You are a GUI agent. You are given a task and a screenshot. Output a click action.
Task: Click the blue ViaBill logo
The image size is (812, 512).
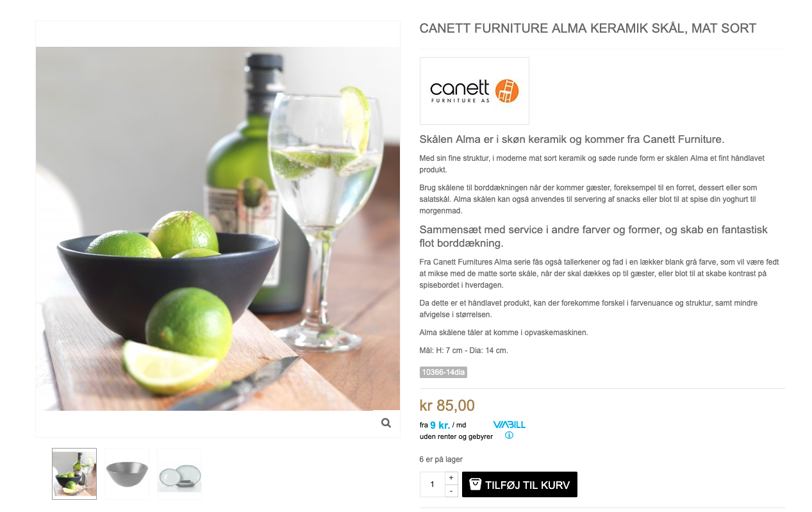click(509, 425)
